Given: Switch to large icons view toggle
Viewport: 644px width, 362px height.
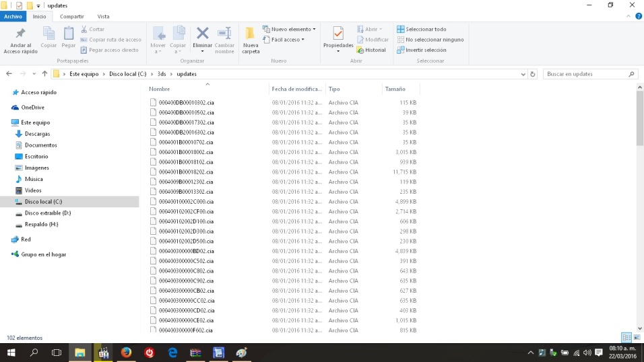Looking at the screenshot, I should pos(635,337).
